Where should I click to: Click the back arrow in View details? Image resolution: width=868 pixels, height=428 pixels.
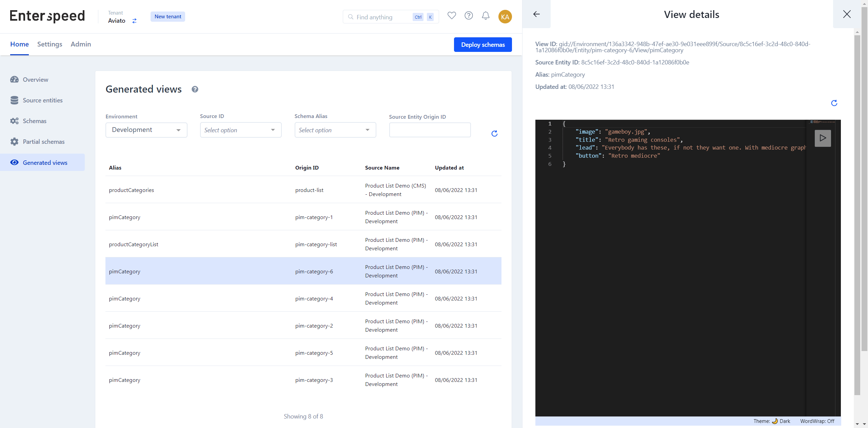pos(536,14)
